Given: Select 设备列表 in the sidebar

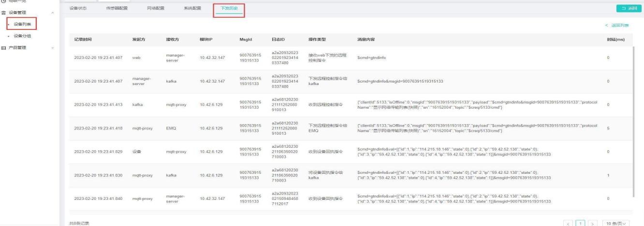Looking at the screenshot, I should [22, 24].
